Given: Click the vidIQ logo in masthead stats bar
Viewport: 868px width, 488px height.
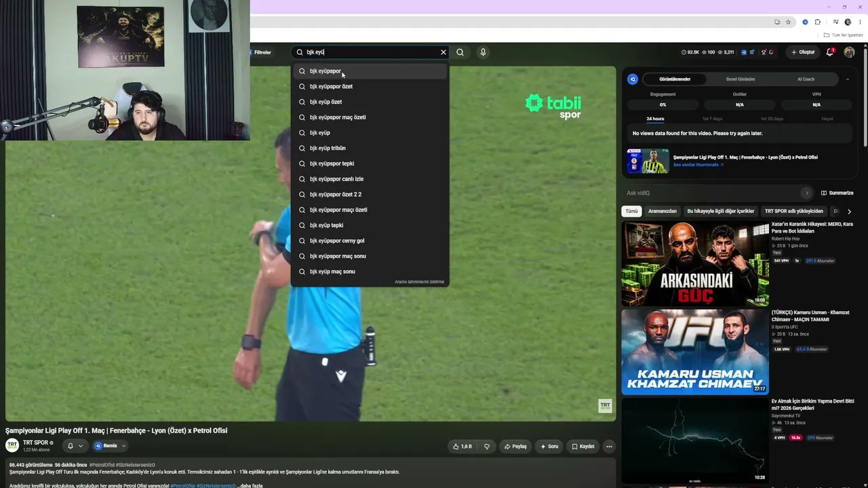Looking at the screenshot, I should point(744,52).
